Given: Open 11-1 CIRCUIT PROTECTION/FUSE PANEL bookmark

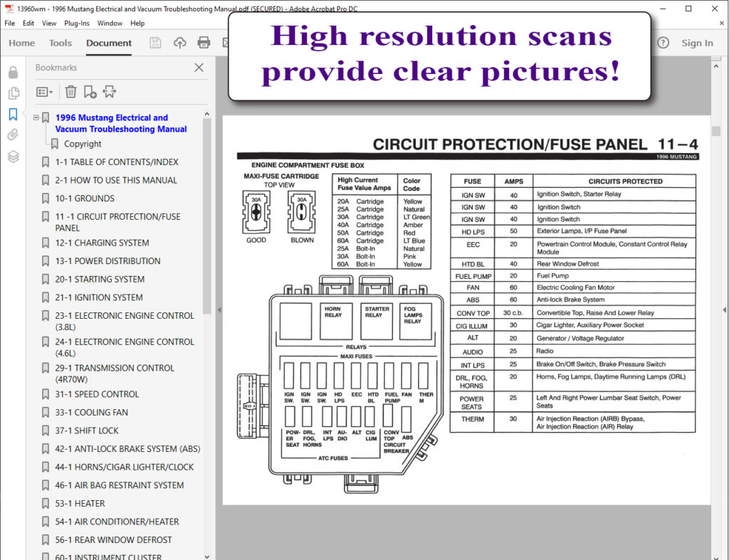Looking at the screenshot, I should click(x=117, y=222).
